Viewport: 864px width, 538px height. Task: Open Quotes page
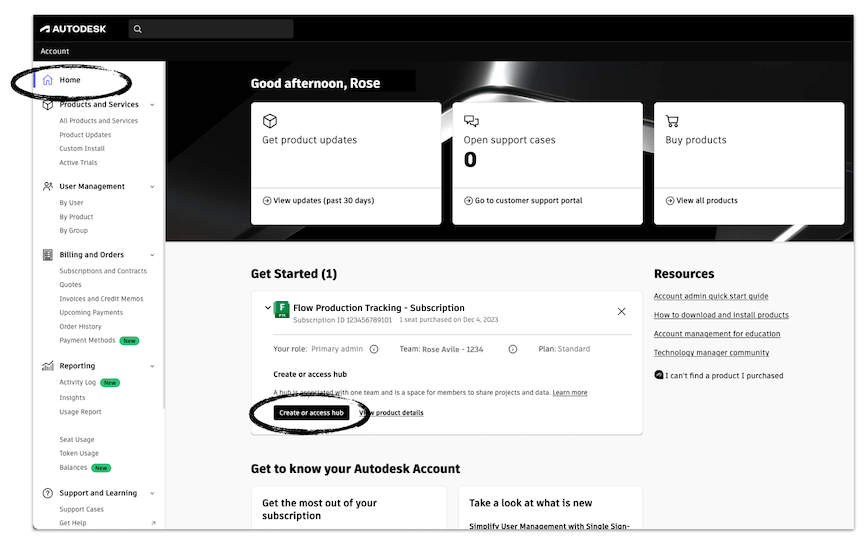pyautogui.click(x=71, y=284)
